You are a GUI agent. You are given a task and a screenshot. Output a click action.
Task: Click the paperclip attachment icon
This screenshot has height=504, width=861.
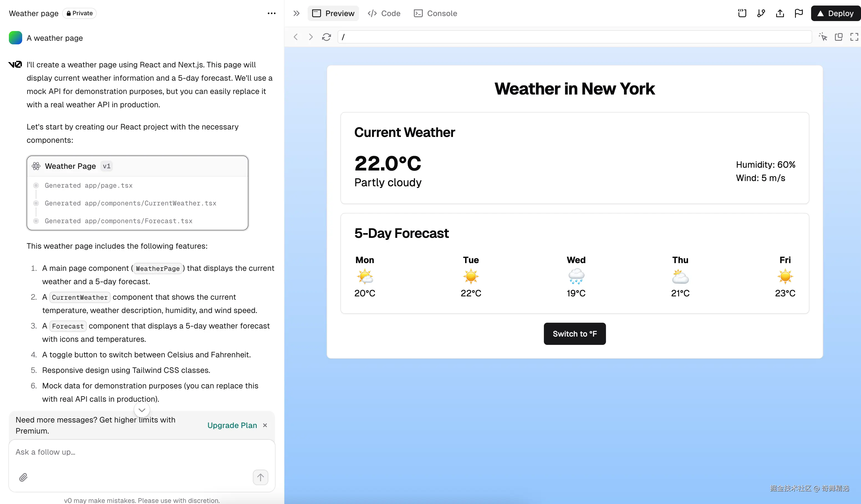[23, 477]
